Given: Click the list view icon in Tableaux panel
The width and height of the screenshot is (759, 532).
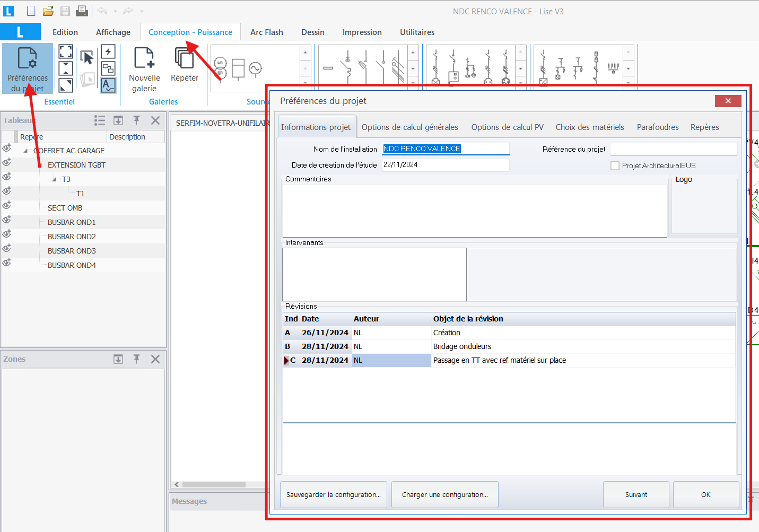Looking at the screenshot, I should click(100, 120).
